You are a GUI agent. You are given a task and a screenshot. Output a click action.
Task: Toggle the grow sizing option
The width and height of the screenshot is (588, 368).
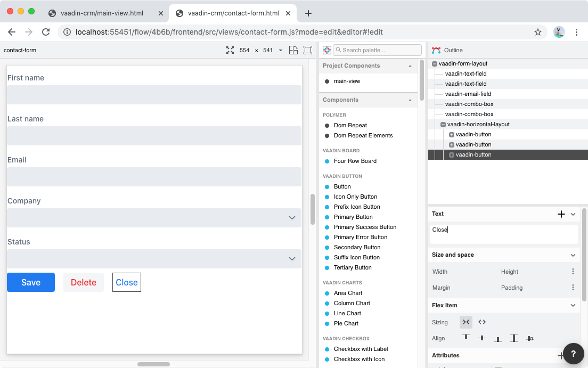(482, 322)
